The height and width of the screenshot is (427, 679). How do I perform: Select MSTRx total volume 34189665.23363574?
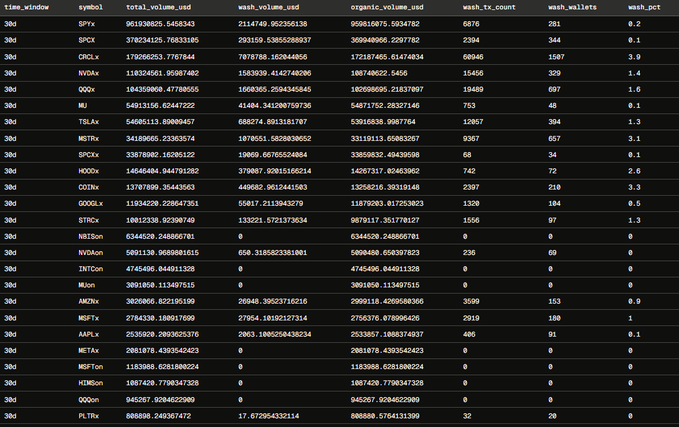tap(160, 138)
